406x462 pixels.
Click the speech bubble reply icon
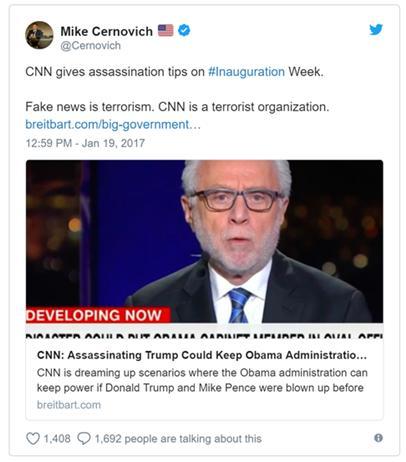tap(84, 438)
